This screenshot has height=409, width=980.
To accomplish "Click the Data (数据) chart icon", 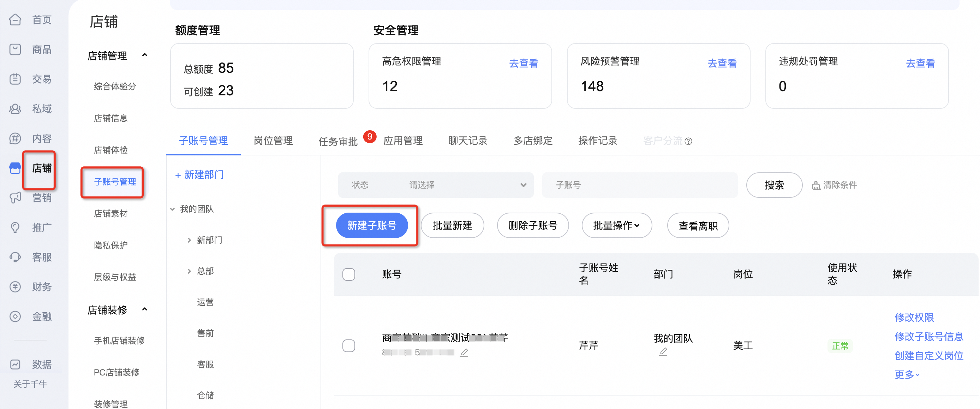I will coord(15,364).
